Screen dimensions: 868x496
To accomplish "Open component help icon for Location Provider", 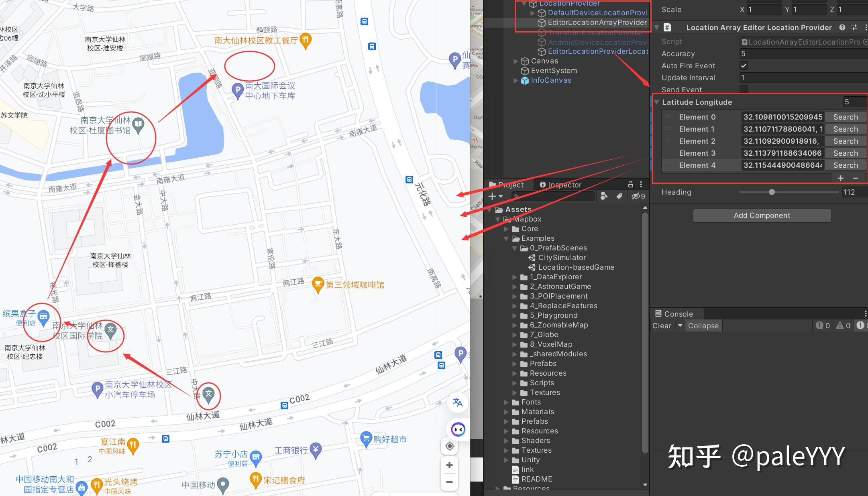I will pos(842,27).
